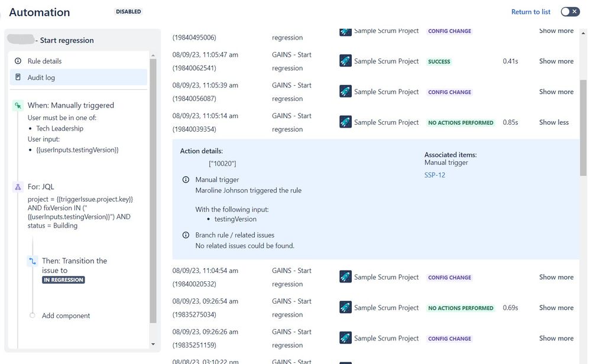Click project rocket icon in 11:05:47 row
The width and height of the screenshot is (590, 364).
(345, 60)
